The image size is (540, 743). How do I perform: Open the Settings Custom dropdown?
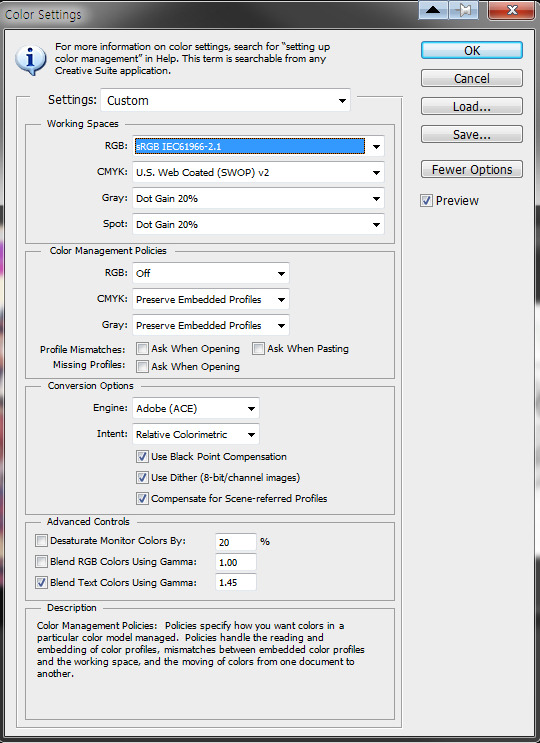tap(225, 100)
